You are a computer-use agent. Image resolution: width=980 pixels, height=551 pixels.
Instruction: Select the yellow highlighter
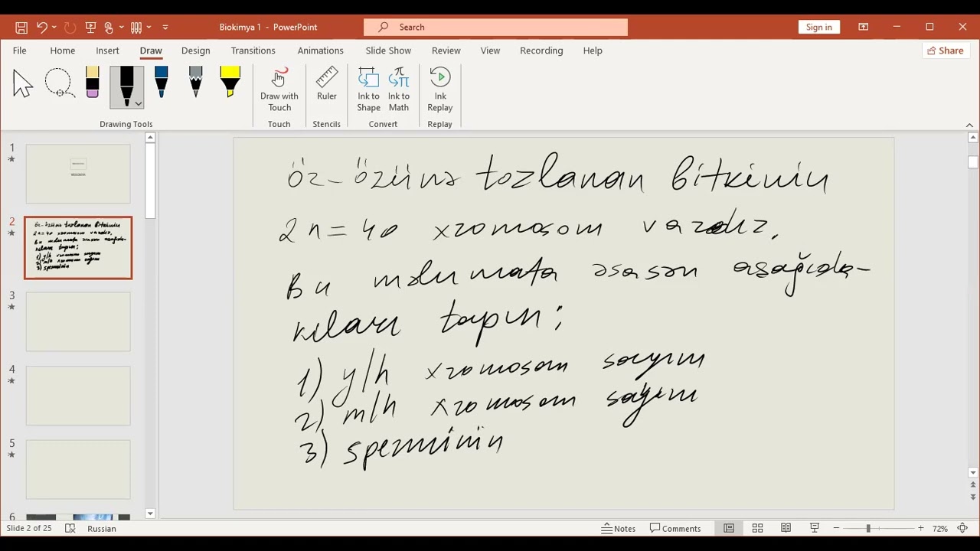[230, 82]
